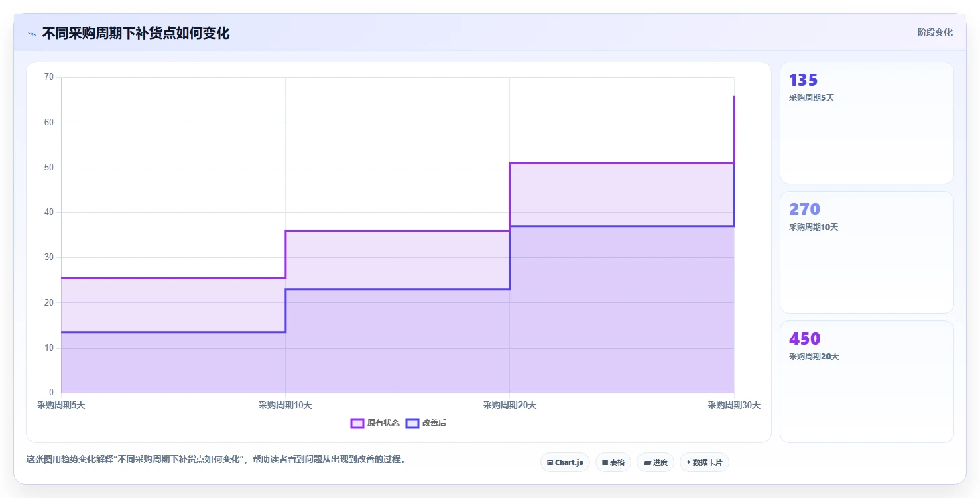The image size is (980, 498).
Task: Toggle the 改善后 legend swatch
Action: click(x=412, y=423)
